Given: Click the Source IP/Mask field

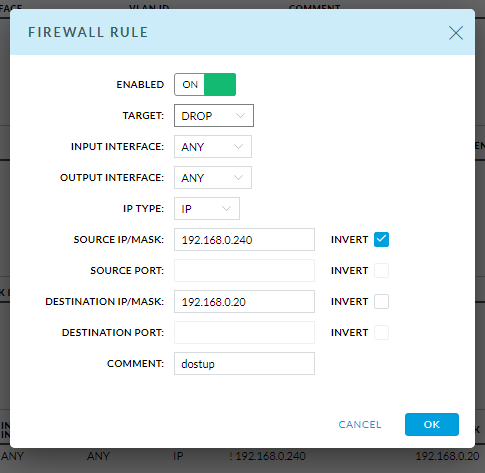Looking at the screenshot, I should [244, 239].
